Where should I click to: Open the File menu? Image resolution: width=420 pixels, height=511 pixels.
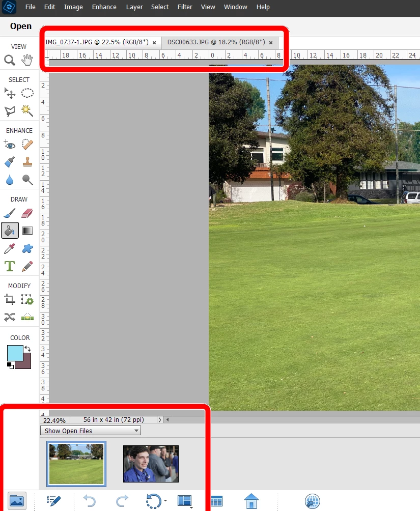(31, 7)
